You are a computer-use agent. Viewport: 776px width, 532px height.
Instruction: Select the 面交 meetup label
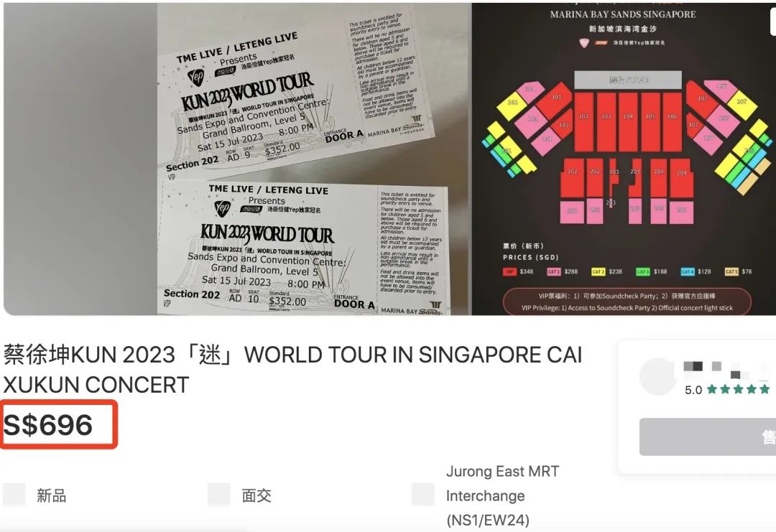pos(257,495)
